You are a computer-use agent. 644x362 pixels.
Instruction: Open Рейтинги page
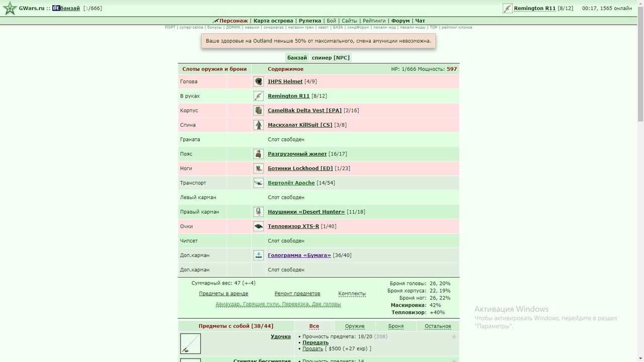374,21
